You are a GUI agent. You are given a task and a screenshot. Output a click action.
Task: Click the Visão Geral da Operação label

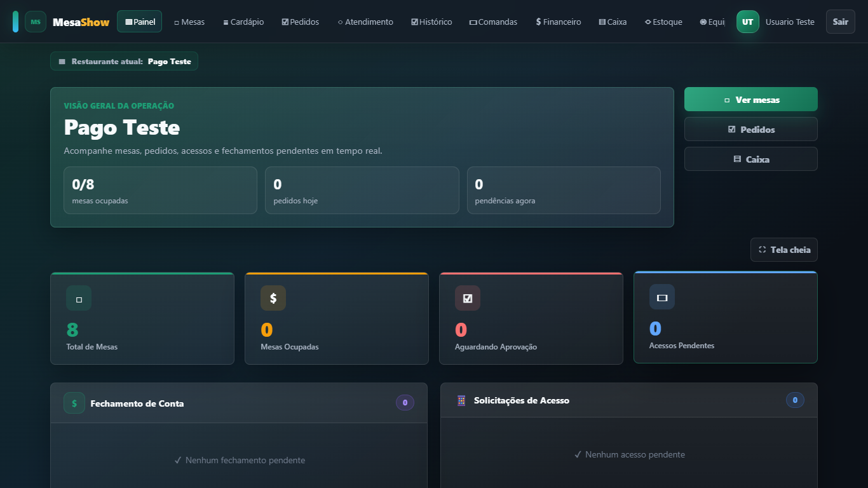119,106
